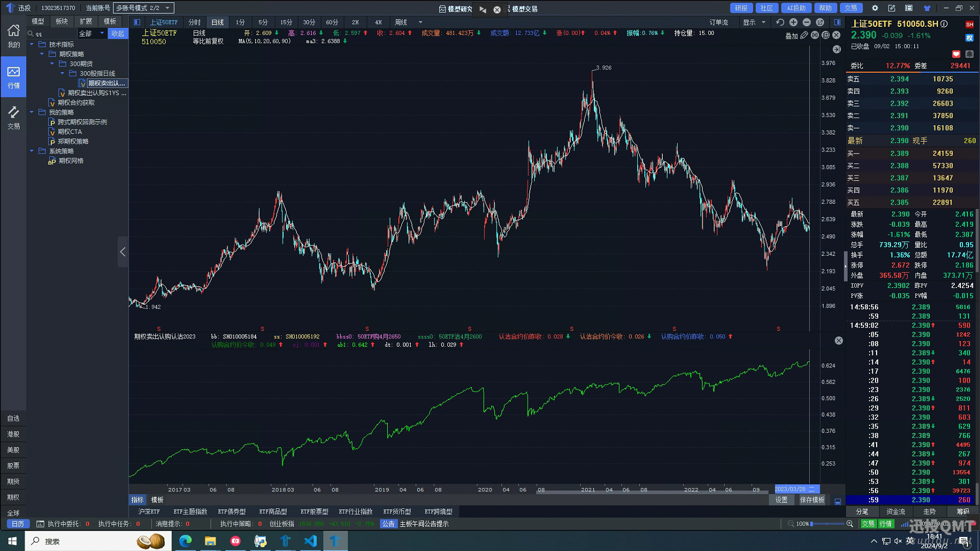The image size is (980, 551).
Task: Click the 收起 collapse button
Action: pos(118,33)
